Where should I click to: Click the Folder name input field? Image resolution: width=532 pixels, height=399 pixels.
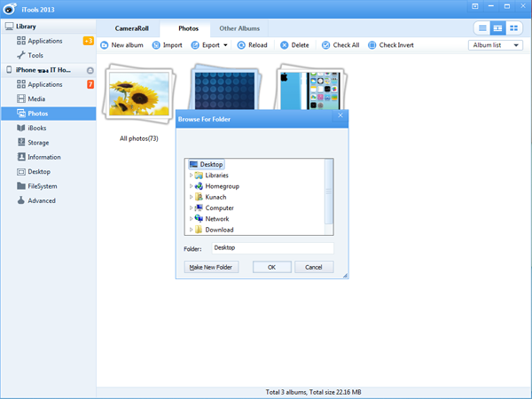tap(272, 248)
